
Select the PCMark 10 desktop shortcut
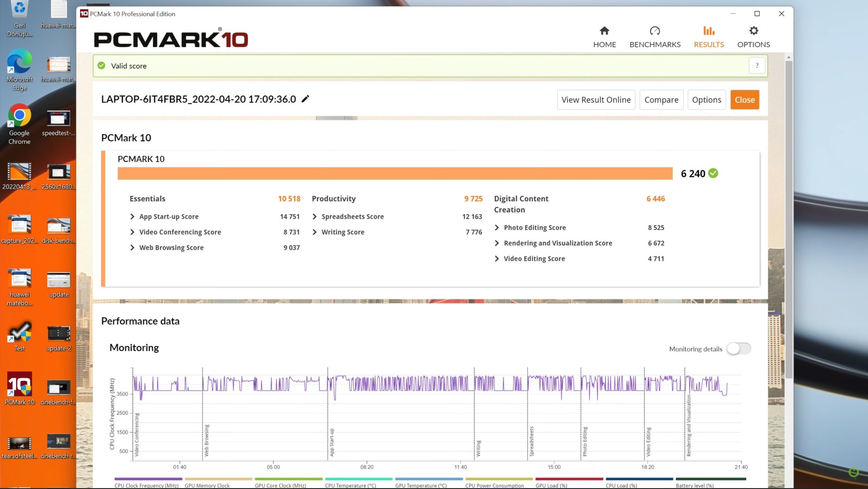pyautogui.click(x=19, y=388)
